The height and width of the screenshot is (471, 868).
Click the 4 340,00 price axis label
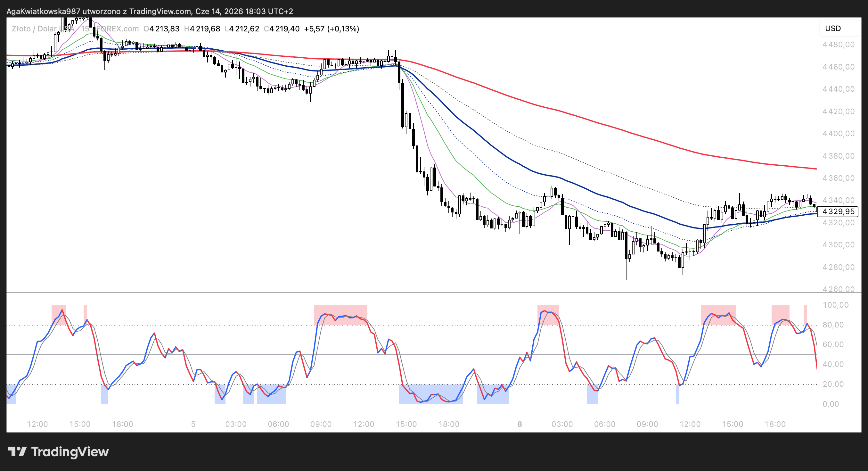(838, 200)
